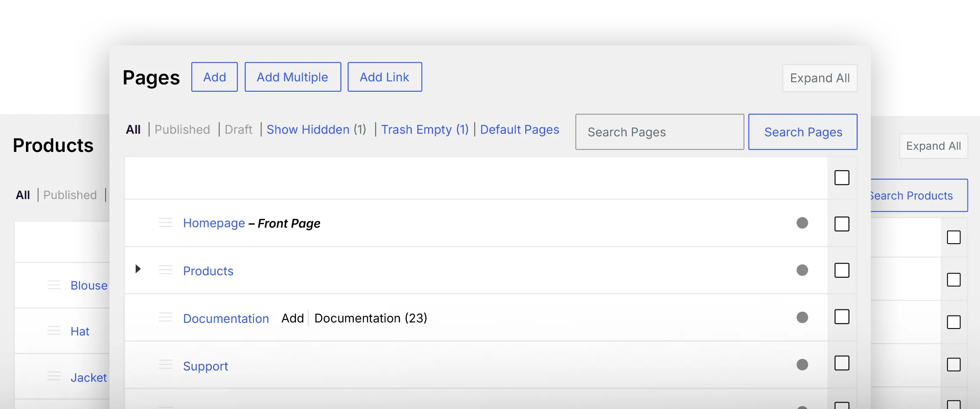Screen dimensions: 980x409
Task: Click the Add Multiple button
Action: coord(292,77)
